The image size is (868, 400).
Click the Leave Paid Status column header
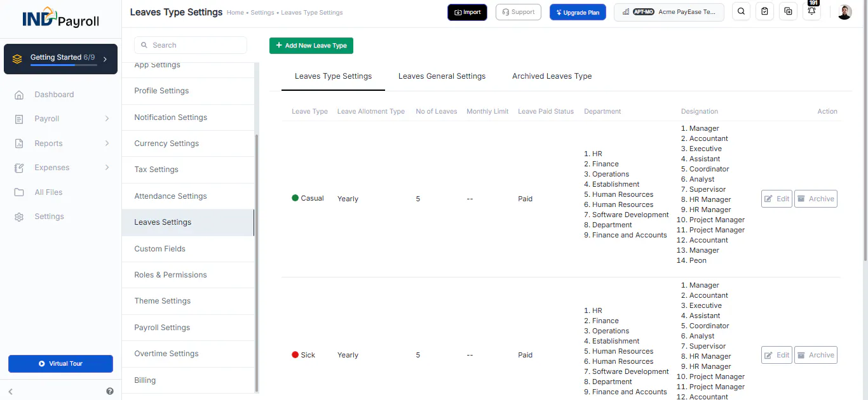pyautogui.click(x=546, y=112)
